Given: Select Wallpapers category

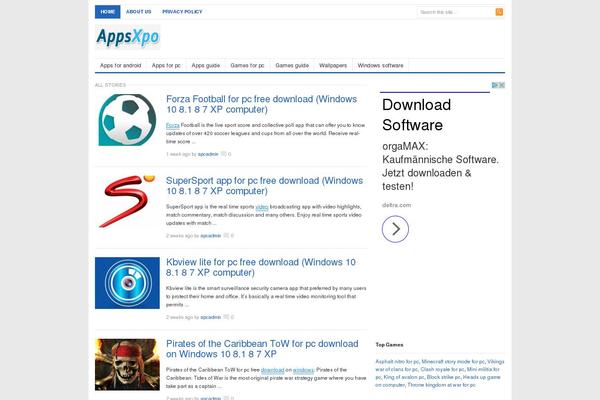Looking at the screenshot, I should [333, 65].
